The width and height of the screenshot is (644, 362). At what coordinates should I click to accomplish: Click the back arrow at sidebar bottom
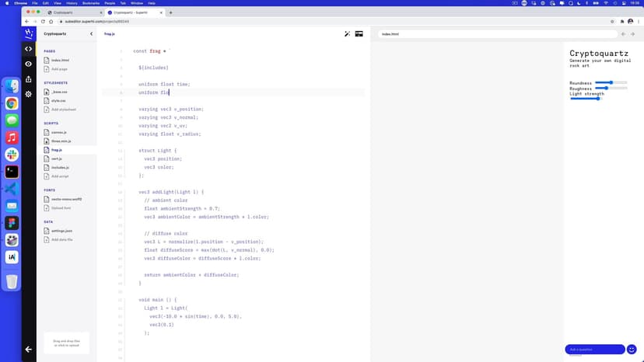pyautogui.click(x=29, y=350)
